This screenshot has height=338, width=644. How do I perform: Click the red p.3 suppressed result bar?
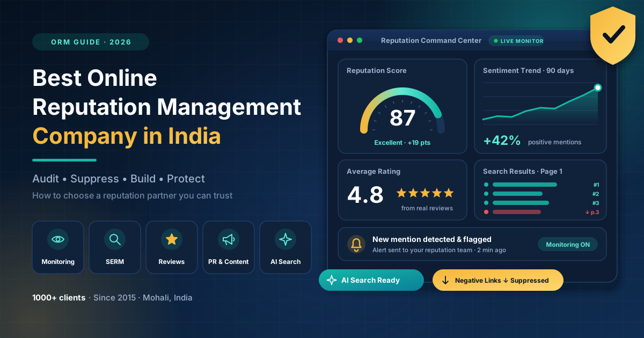(517, 212)
